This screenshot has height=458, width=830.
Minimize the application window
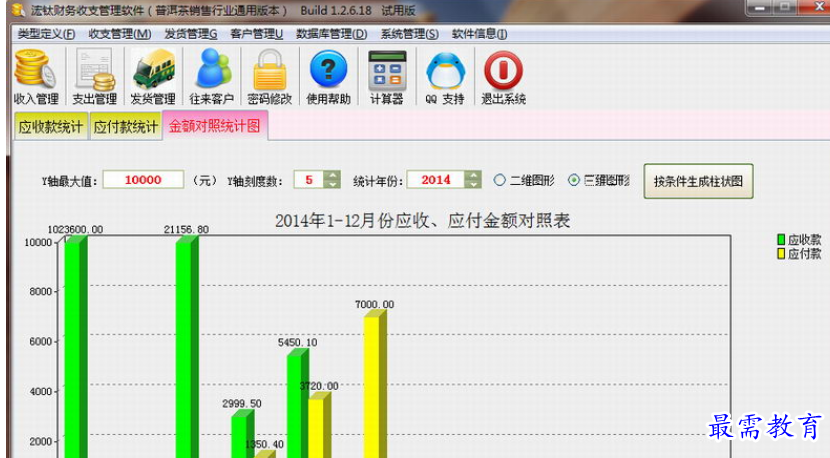pyautogui.click(x=760, y=7)
